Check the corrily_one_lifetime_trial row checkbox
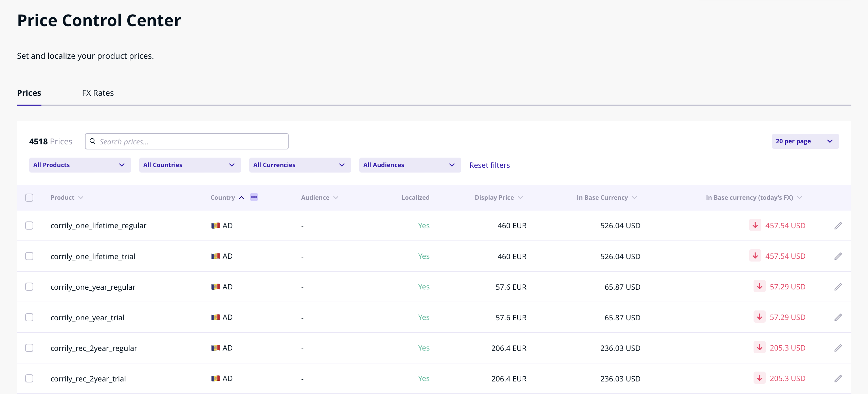The width and height of the screenshot is (868, 394). 29,256
